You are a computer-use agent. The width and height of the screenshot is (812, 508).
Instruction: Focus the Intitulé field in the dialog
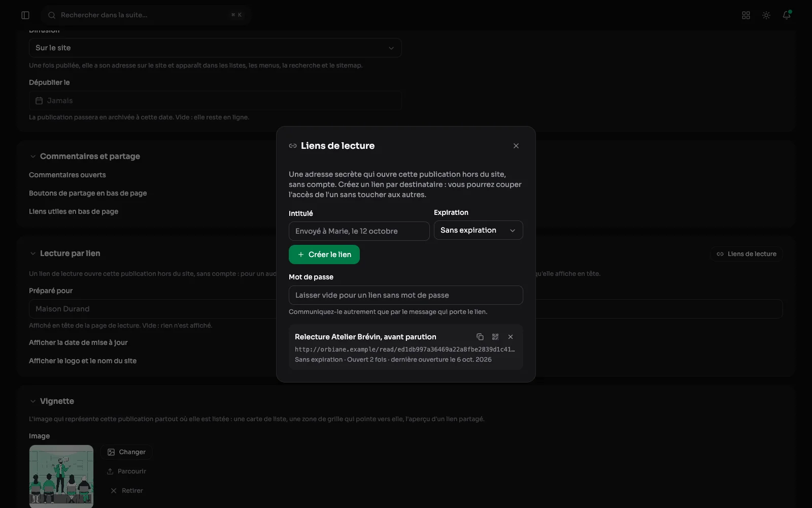coord(359,231)
